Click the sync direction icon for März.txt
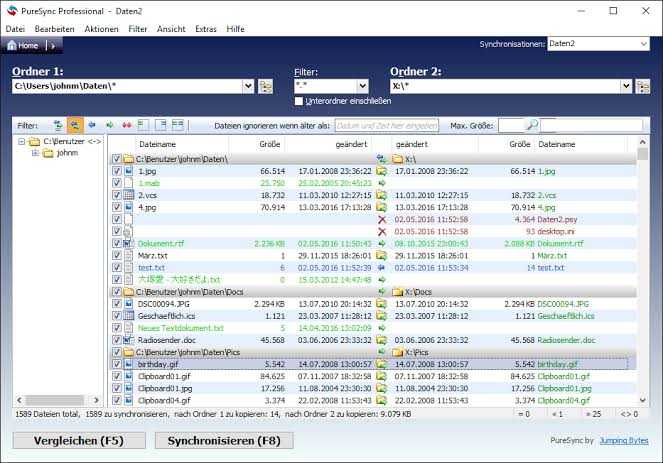 click(381, 255)
